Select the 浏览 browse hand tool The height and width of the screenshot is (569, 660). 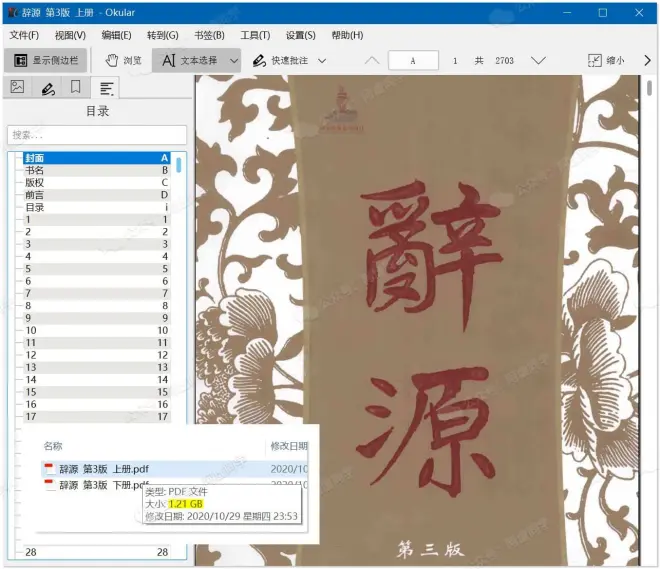coord(123,61)
